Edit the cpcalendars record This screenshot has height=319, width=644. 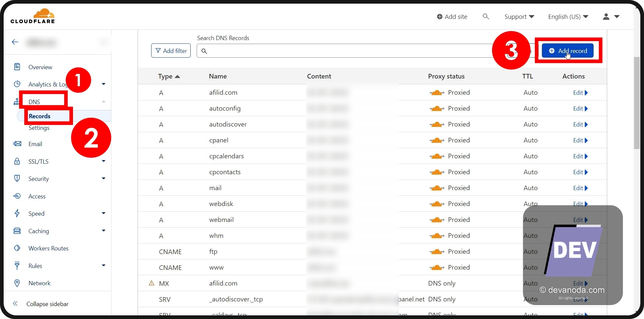point(580,156)
